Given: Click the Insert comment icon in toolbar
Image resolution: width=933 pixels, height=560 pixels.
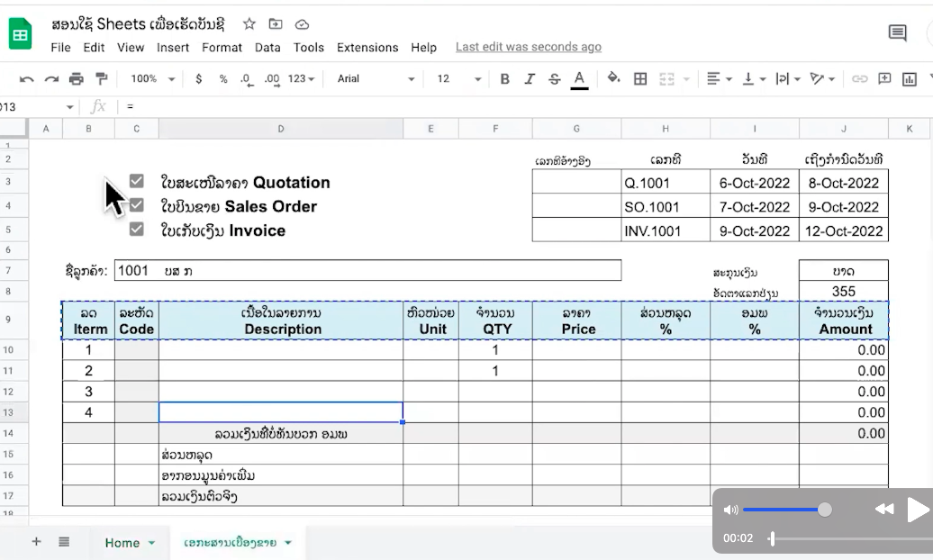Looking at the screenshot, I should pyautogui.click(x=884, y=78).
